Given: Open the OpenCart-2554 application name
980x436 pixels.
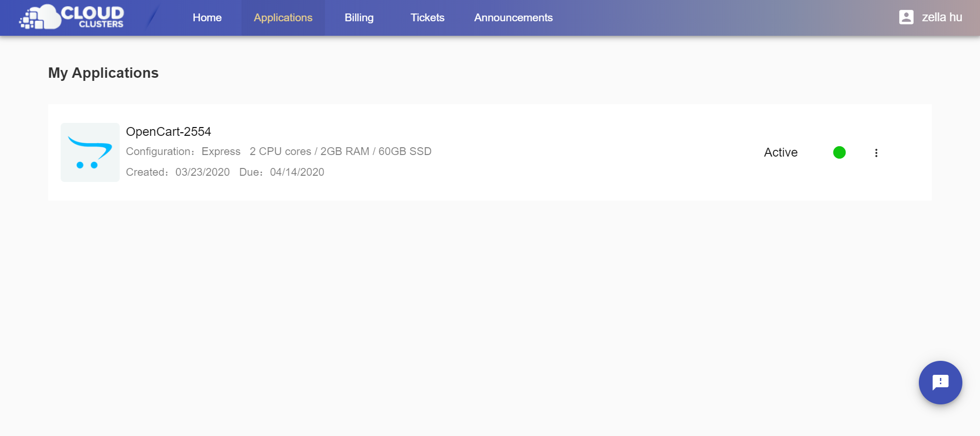Looking at the screenshot, I should 168,132.
